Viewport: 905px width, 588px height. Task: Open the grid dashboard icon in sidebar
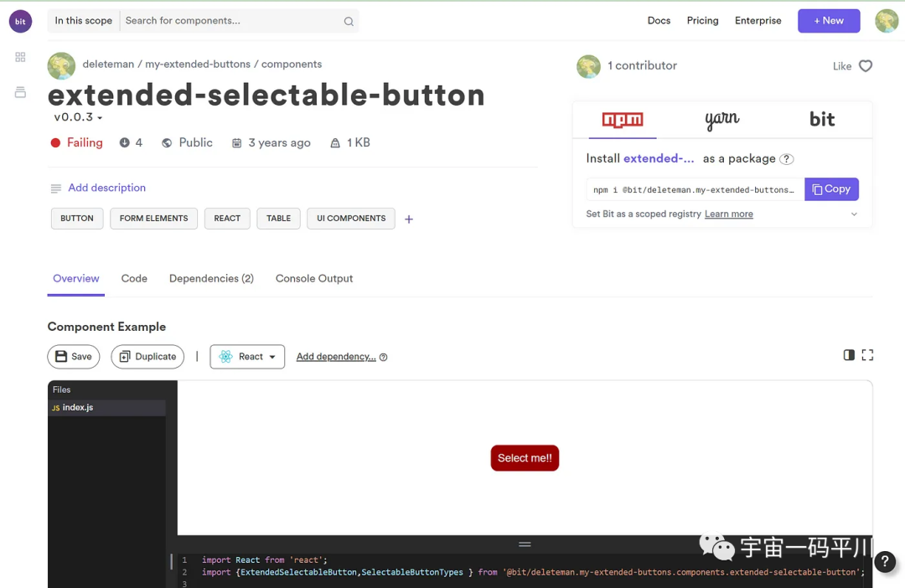click(x=20, y=57)
